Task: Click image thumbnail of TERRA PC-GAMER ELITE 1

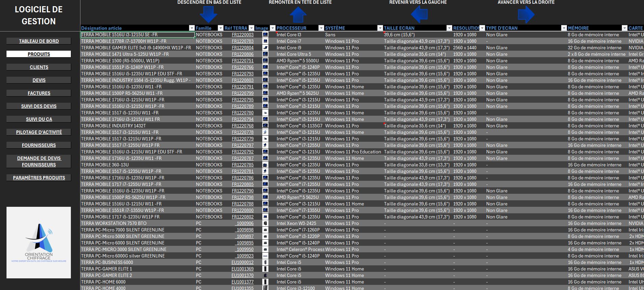Action: tap(265, 269)
